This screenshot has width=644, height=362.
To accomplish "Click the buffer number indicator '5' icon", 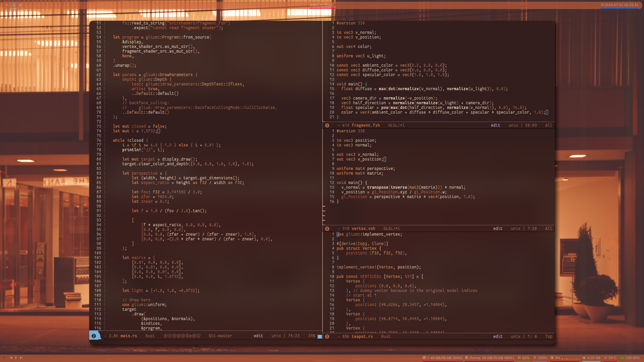I will click(327, 337).
